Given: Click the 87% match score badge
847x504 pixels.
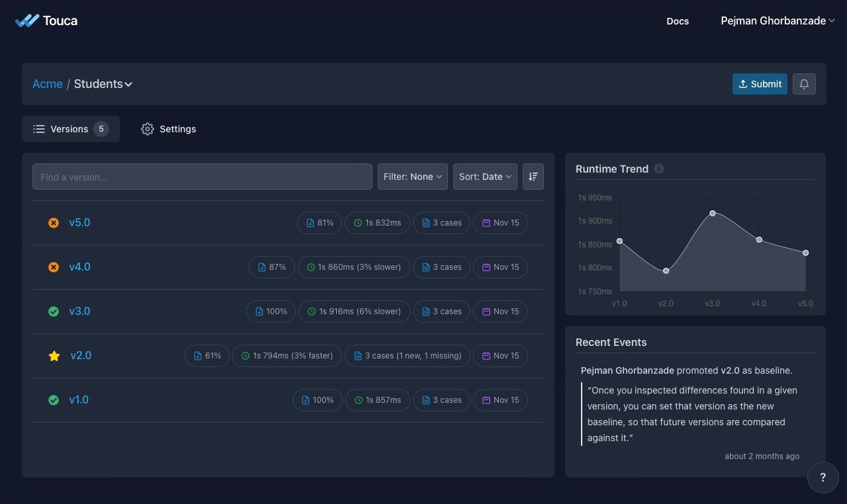Looking at the screenshot, I should [272, 267].
